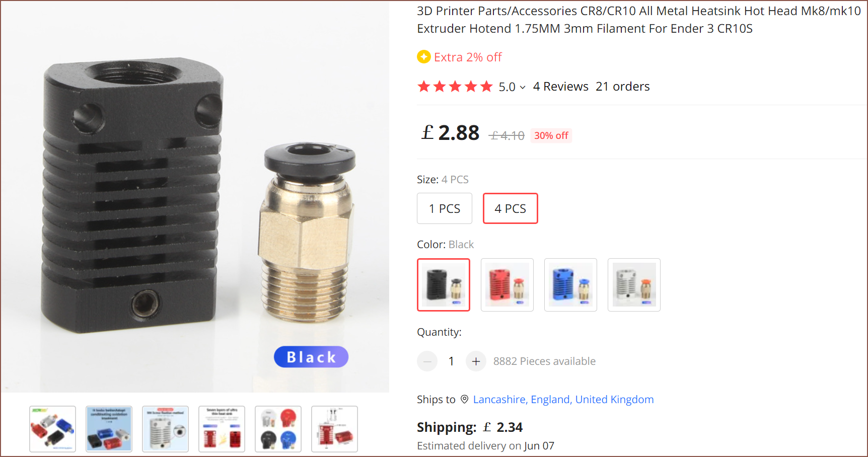Click the location pin icon beside Ships to

coord(465,400)
